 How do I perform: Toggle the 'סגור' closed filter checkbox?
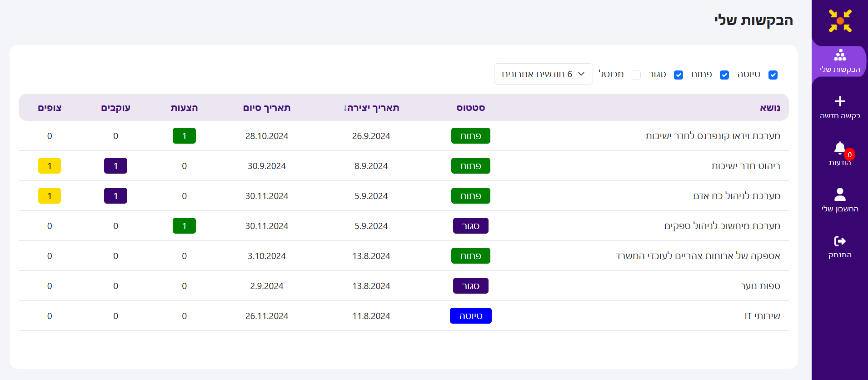(678, 75)
